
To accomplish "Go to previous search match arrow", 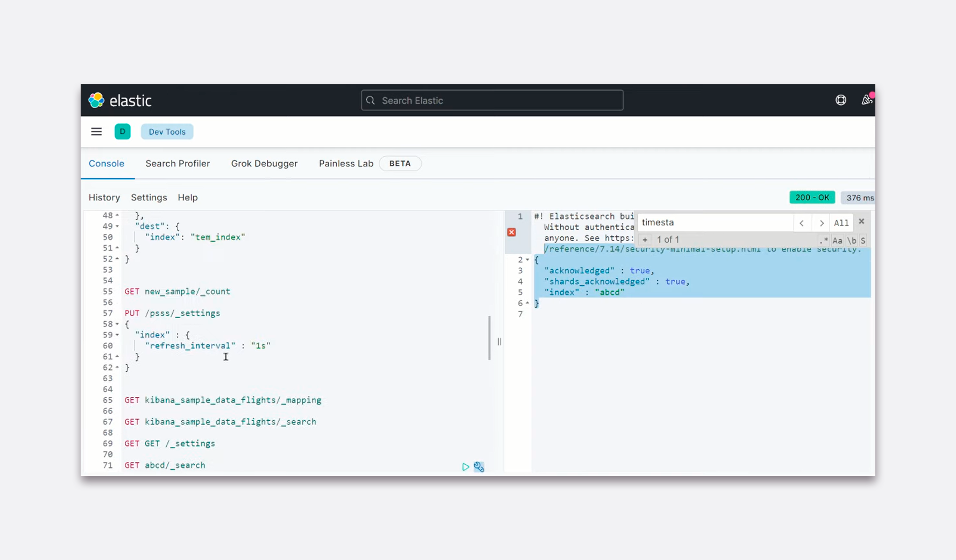I will coord(802,223).
